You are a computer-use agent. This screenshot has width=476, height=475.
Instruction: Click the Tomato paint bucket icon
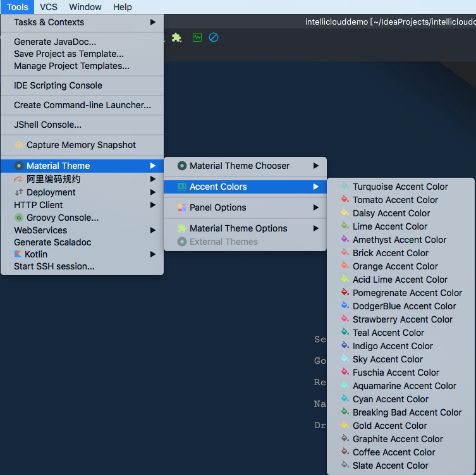[x=345, y=199]
